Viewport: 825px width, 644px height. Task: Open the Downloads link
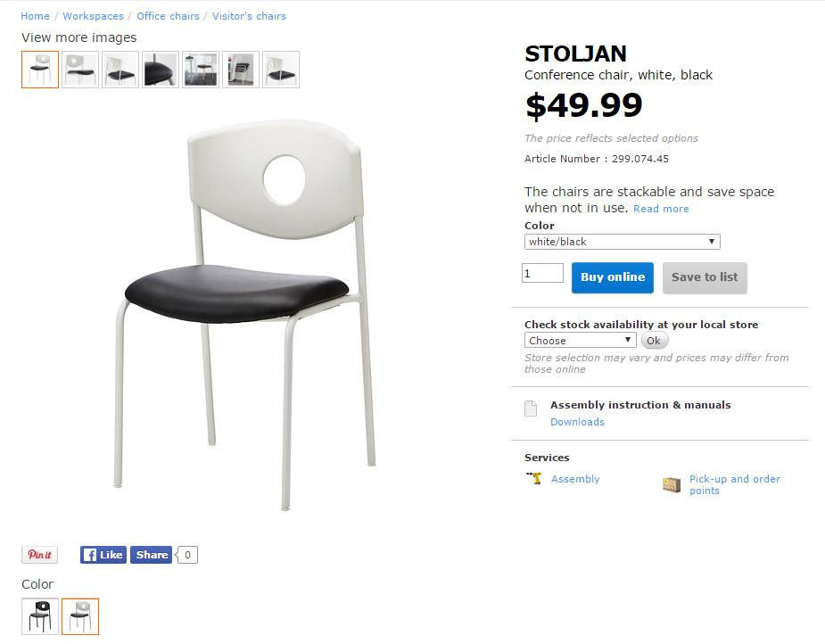click(577, 422)
